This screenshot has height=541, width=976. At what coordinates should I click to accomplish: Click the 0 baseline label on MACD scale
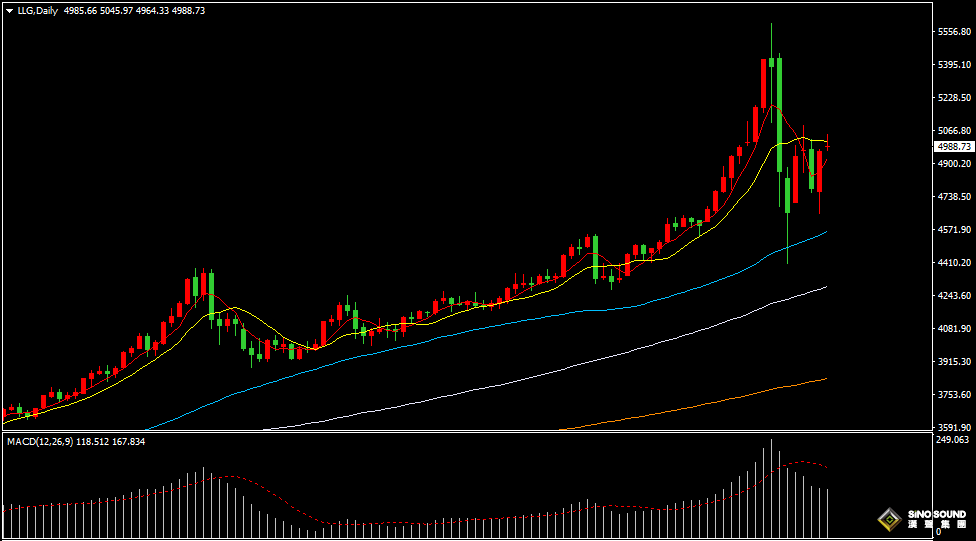[938, 533]
